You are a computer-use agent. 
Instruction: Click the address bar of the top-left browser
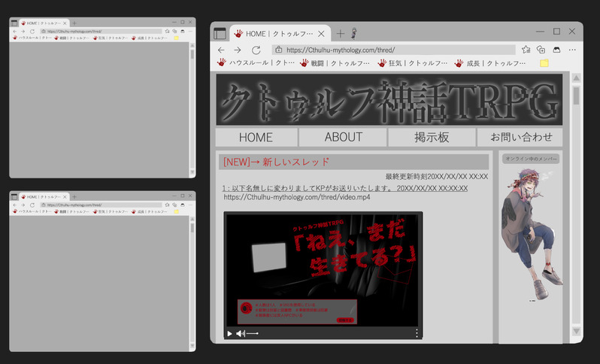101,32
